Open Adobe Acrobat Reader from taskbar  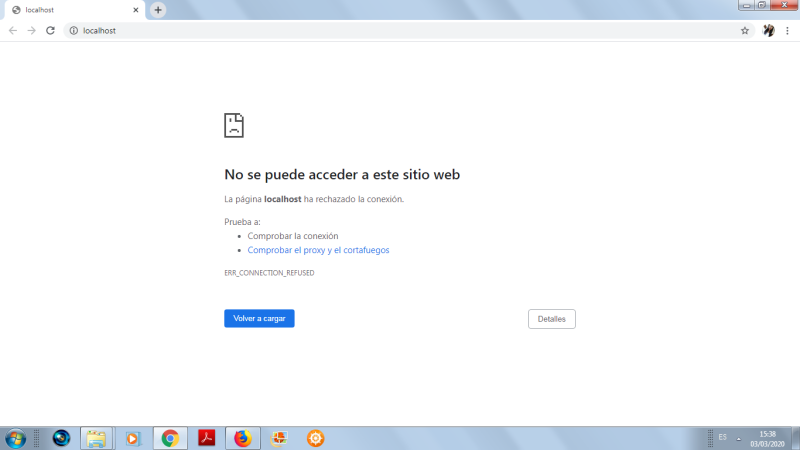coord(207,438)
